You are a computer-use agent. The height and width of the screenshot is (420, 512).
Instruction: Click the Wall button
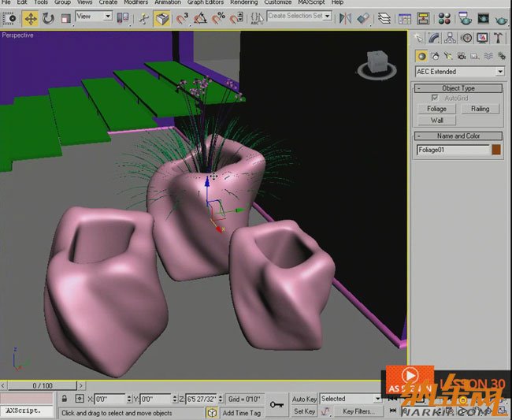[x=436, y=121]
